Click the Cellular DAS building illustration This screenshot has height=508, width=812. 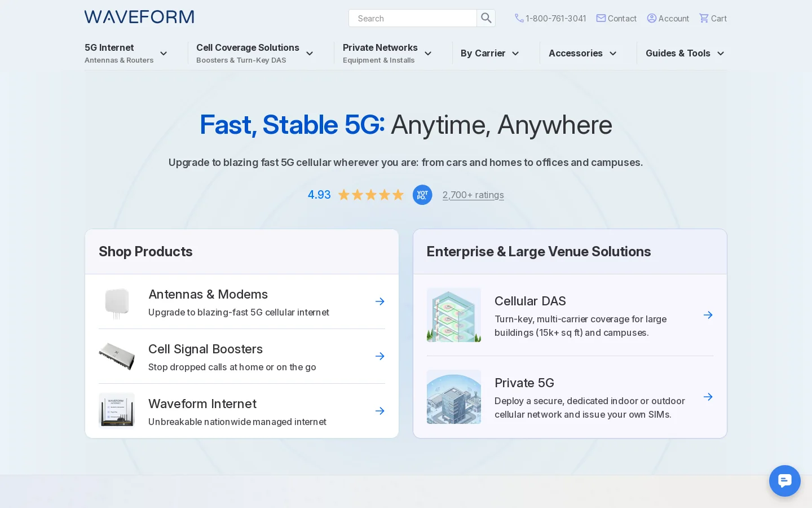[454, 315]
